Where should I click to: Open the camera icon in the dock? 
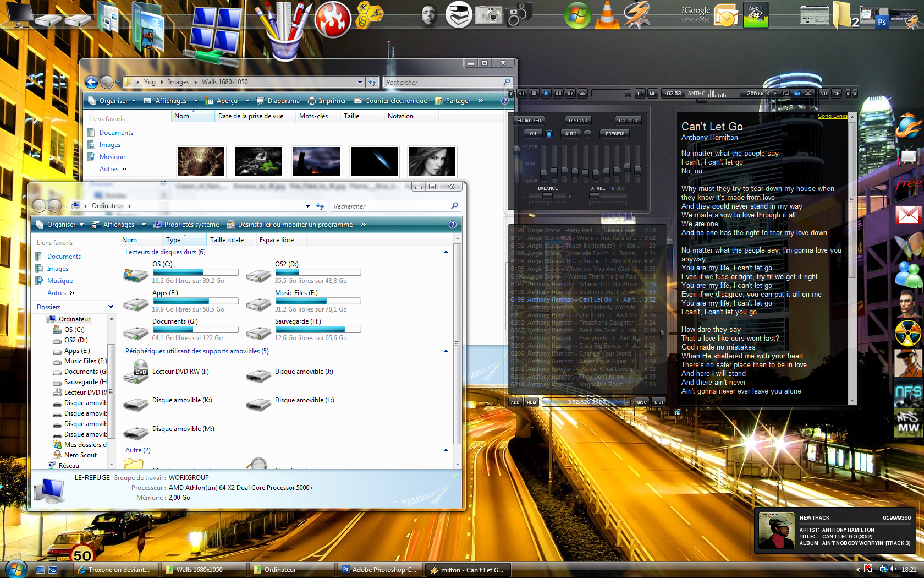pos(488,15)
